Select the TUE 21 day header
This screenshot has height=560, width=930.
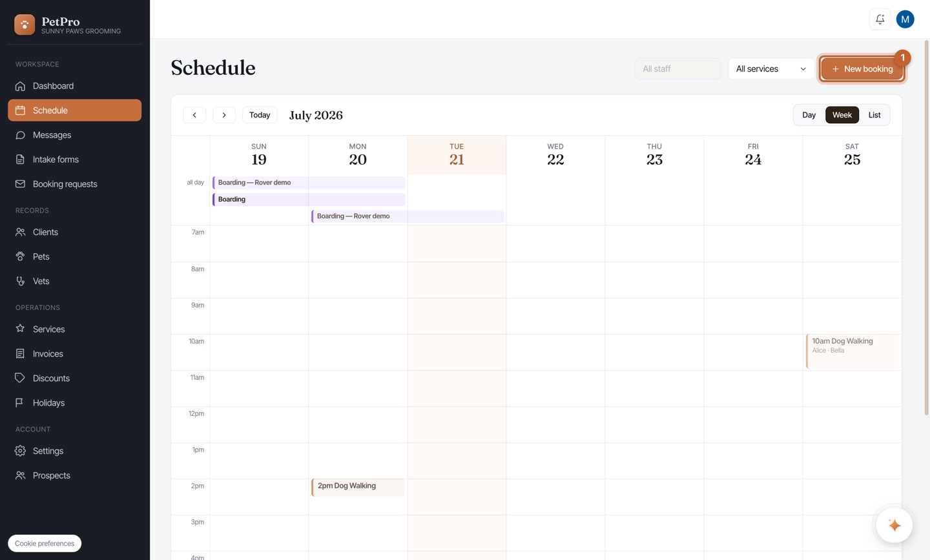pyautogui.click(x=457, y=155)
